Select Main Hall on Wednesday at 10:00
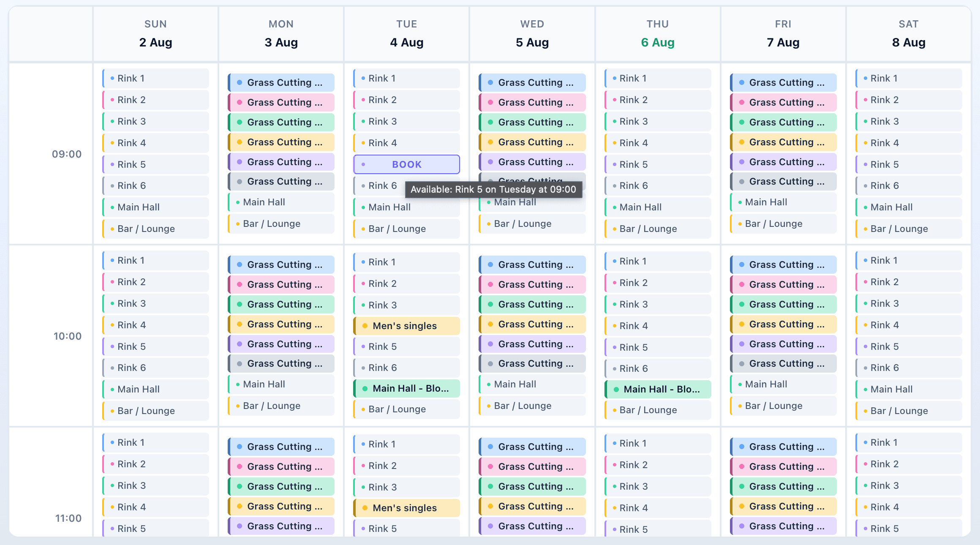The image size is (980, 545). (532, 384)
